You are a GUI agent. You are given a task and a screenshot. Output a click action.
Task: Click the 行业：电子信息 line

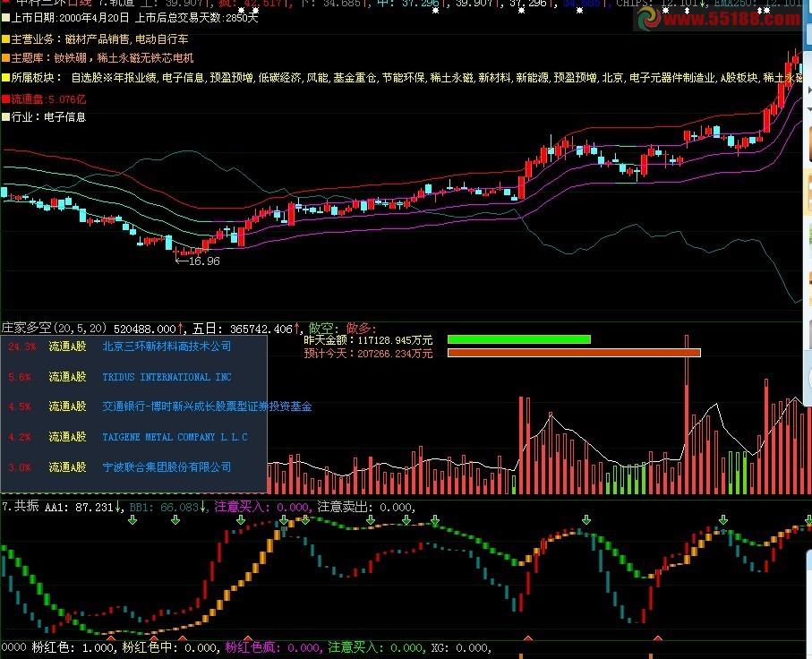pos(48,117)
